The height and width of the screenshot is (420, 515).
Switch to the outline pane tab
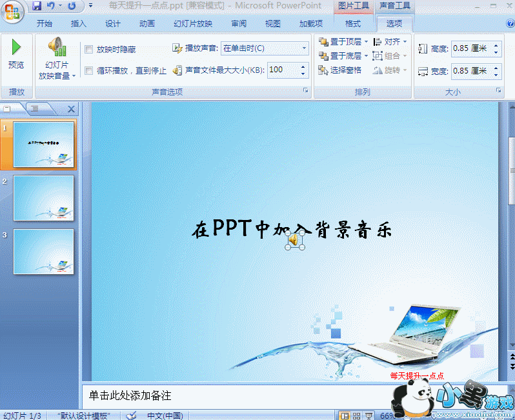tap(34, 108)
